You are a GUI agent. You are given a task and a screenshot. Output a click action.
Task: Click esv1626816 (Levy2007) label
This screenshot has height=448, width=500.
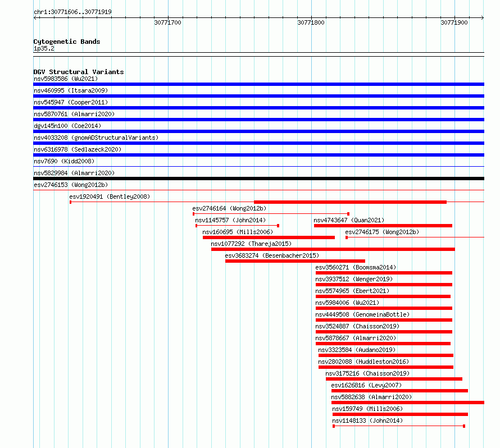tap(366, 385)
